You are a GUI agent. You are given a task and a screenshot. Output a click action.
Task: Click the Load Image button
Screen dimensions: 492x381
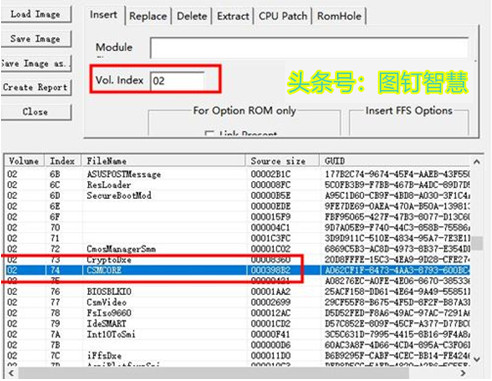coord(35,14)
